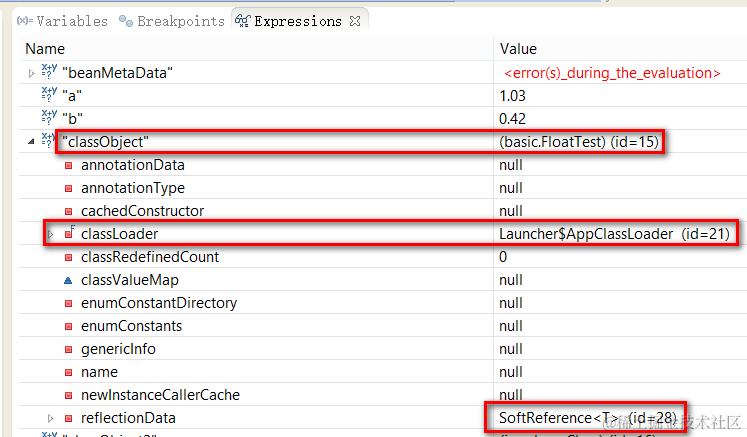Click the value 1.03

[x=512, y=96]
